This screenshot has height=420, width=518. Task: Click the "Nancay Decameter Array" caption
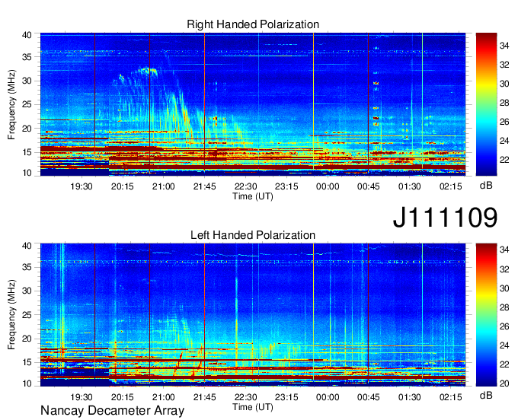[112, 411]
